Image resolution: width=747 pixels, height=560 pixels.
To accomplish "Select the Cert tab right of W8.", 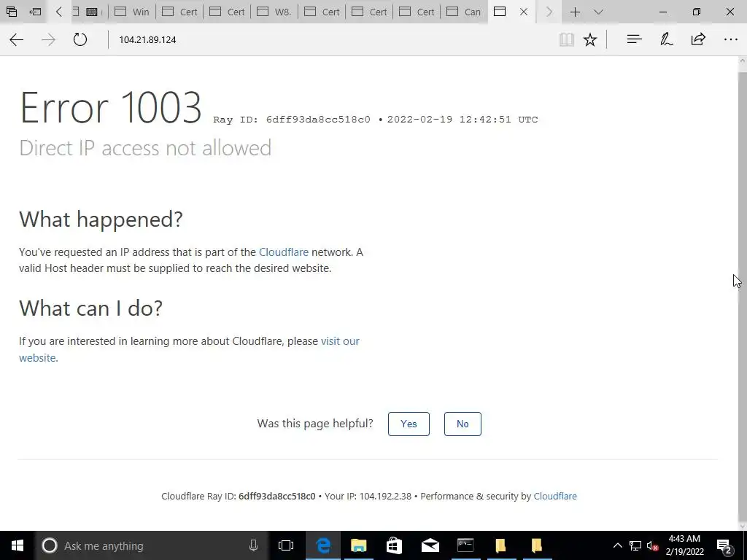I will pyautogui.click(x=322, y=12).
